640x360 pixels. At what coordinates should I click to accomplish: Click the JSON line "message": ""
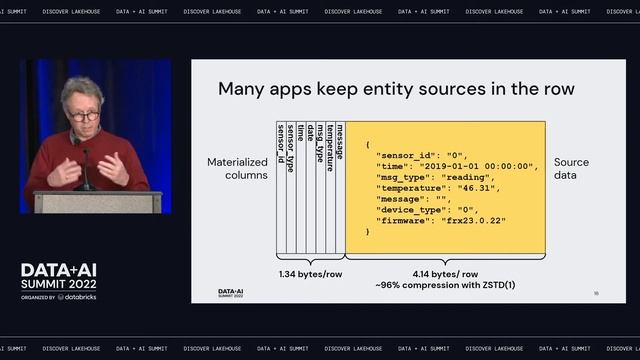pos(413,199)
